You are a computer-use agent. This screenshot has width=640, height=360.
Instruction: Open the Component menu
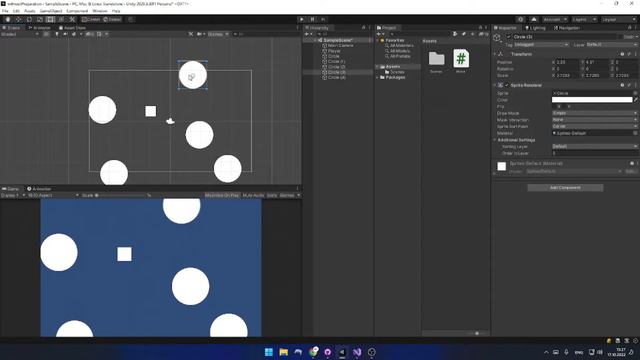point(77,11)
